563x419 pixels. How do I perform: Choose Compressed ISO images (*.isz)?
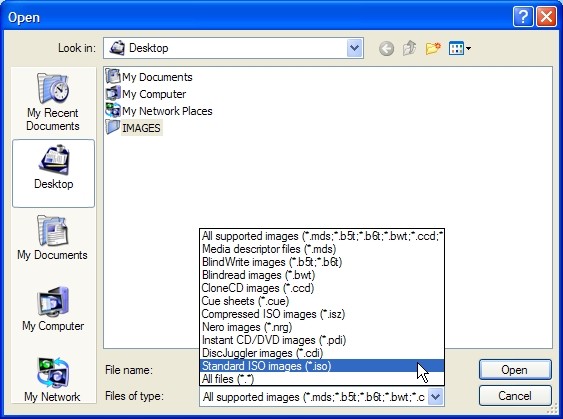click(x=322, y=314)
